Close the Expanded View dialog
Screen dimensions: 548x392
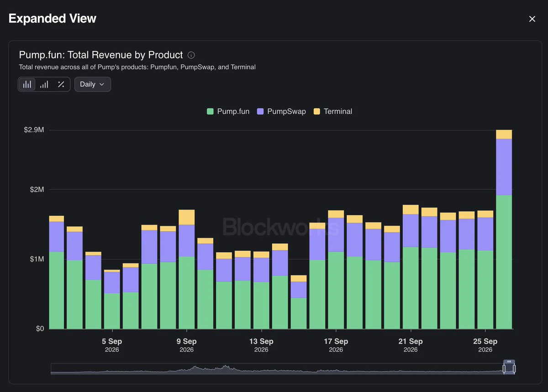click(x=532, y=19)
